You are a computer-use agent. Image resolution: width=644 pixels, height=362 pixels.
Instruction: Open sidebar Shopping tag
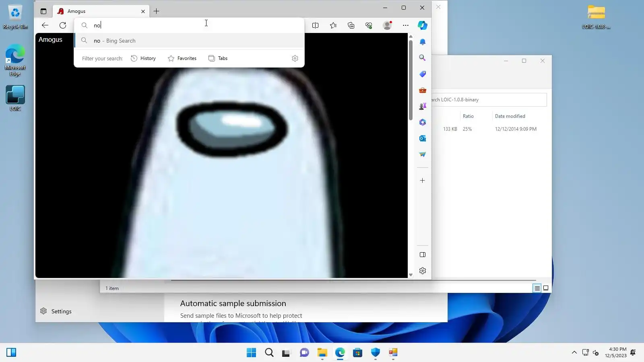[x=423, y=74]
